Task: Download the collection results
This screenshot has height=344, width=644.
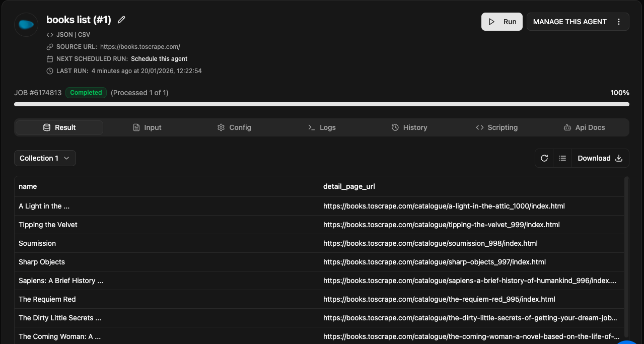Action: (600, 158)
